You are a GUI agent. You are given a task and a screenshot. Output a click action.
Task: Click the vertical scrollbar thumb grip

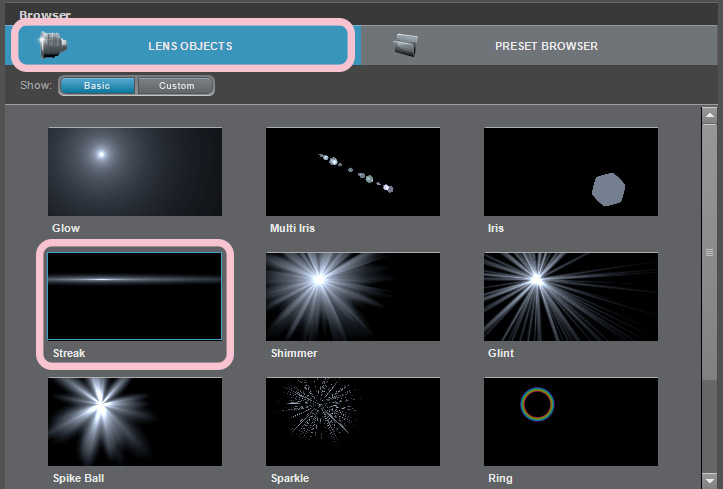710,252
